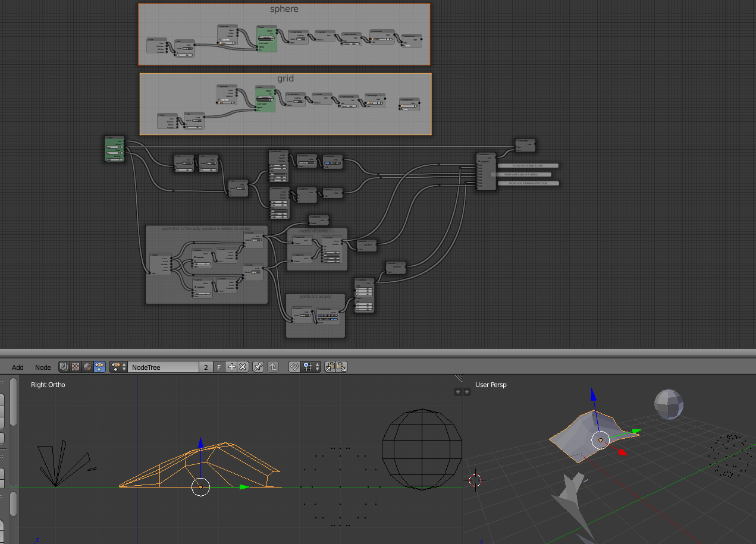This screenshot has width=756, height=544.
Task: Open the Add menu in node editor header
Action: tap(18, 367)
